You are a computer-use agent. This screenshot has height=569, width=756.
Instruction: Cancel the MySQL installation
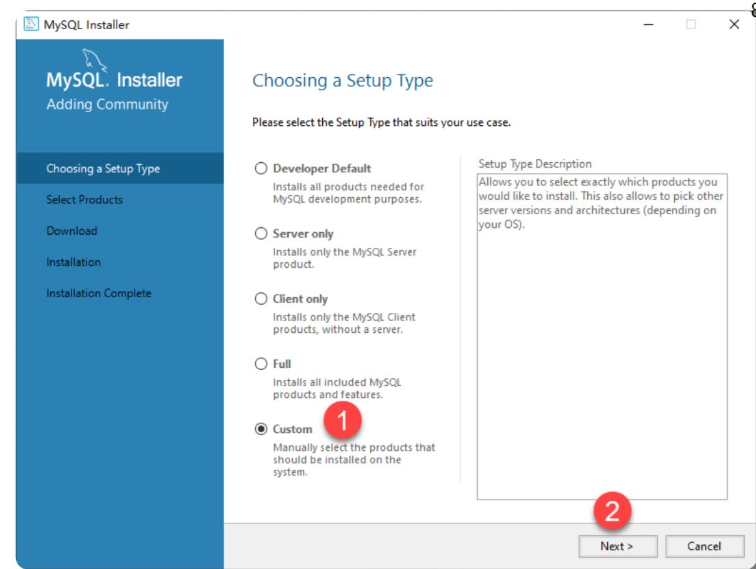[704, 546]
